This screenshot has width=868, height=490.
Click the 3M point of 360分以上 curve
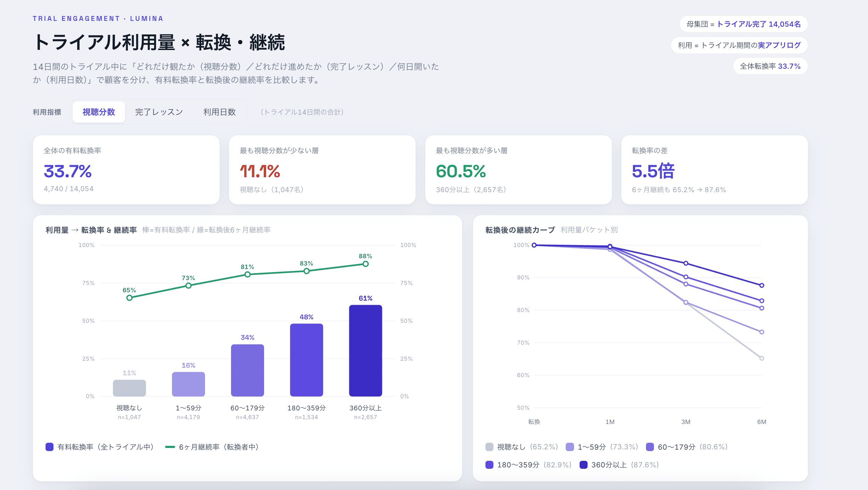[686, 263]
